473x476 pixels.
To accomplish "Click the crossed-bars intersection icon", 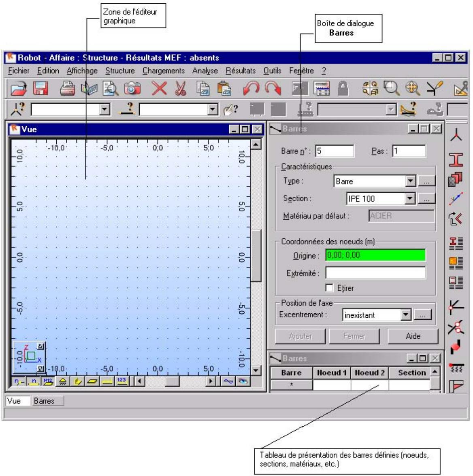I will pos(456,327).
